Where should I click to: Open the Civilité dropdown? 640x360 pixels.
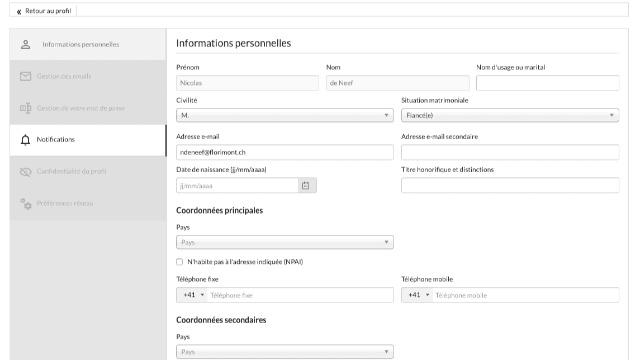(x=285, y=116)
